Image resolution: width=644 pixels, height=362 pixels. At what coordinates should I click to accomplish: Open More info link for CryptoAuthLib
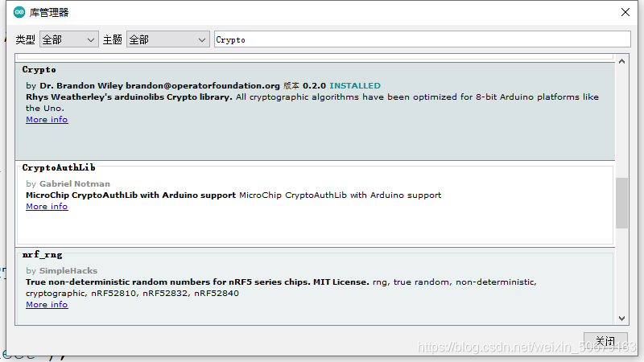pyautogui.click(x=47, y=207)
